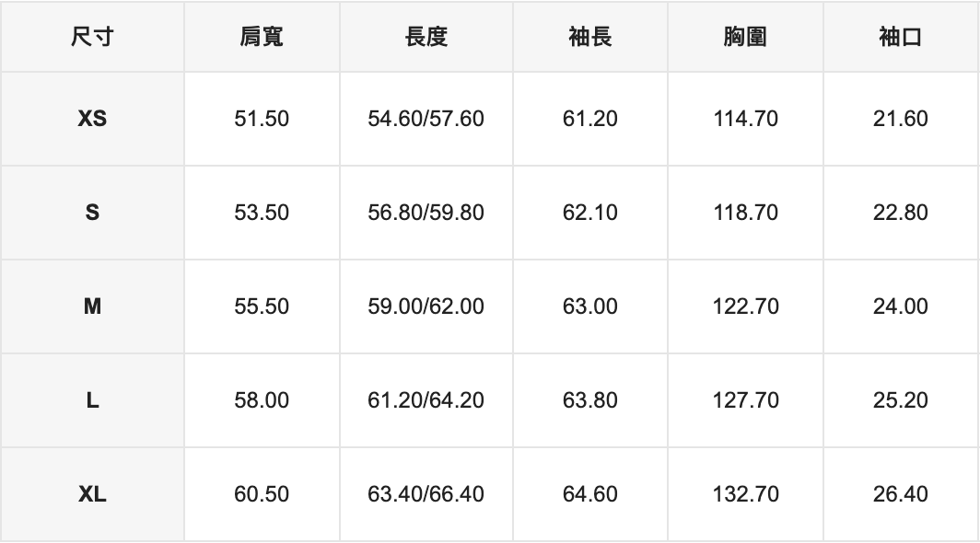
Task: Select the length value 56.80/59.80
Action: point(426,213)
